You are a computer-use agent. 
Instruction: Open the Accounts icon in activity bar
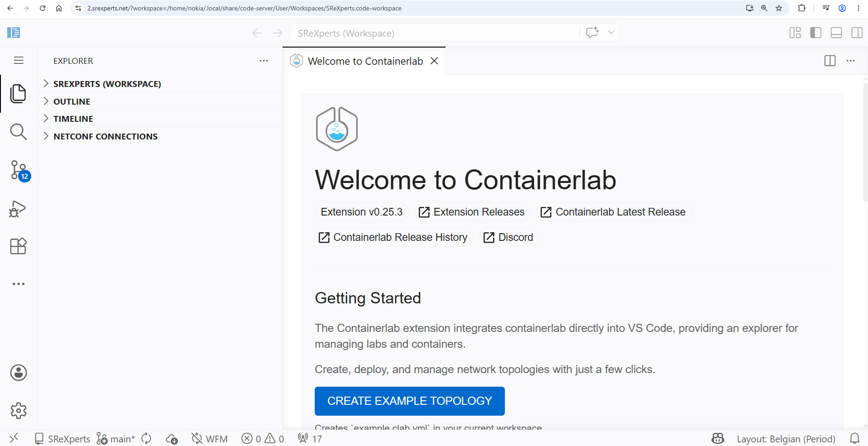click(x=19, y=373)
